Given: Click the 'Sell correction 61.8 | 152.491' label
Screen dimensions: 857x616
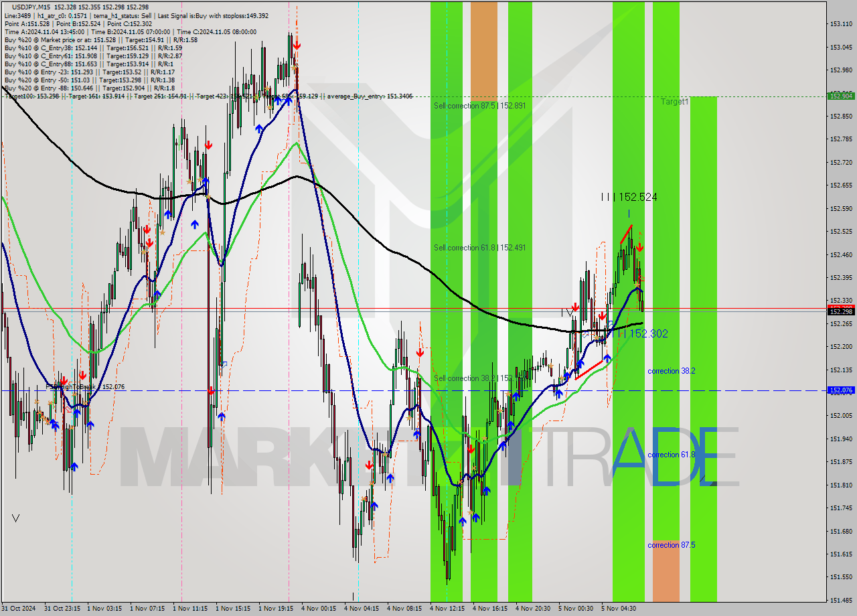Looking at the screenshot, I should click(479, 248).
